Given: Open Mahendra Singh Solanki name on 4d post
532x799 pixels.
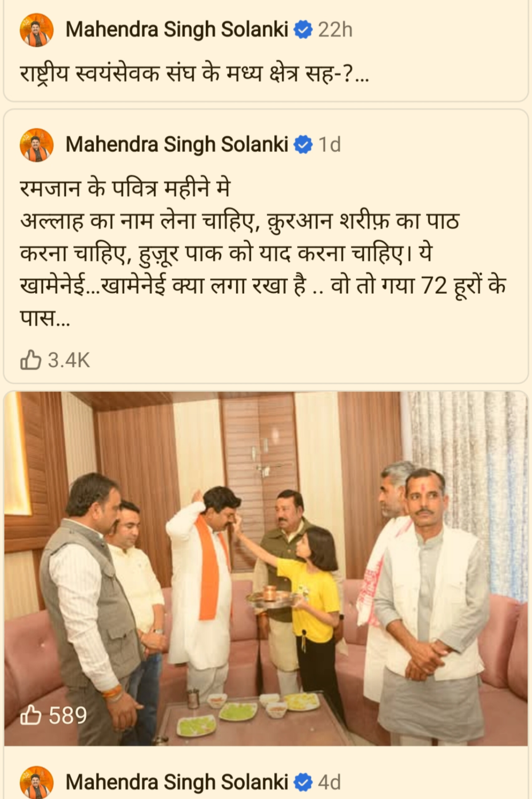Looking at the screenshot, I should click(x=177, y=782).
